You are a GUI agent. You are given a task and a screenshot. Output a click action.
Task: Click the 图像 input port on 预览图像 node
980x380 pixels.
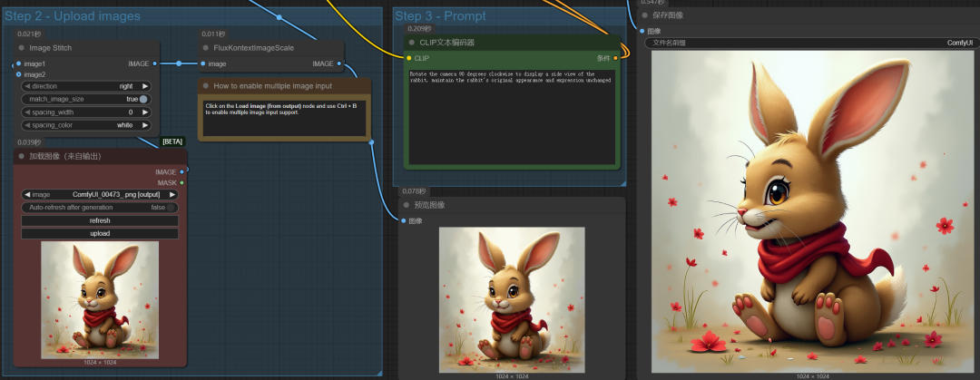coord(403,220)
